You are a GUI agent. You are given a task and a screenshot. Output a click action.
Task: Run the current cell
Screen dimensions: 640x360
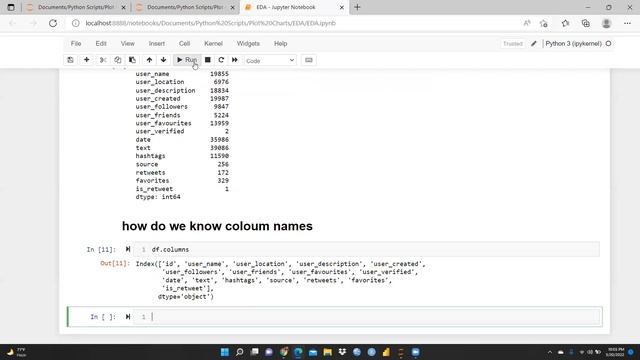pyautogui.click(x=187, y=60)
